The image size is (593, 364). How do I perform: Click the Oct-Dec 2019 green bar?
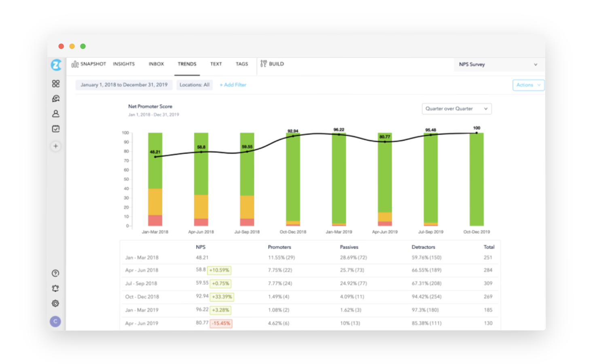click(x=477, y=179)
